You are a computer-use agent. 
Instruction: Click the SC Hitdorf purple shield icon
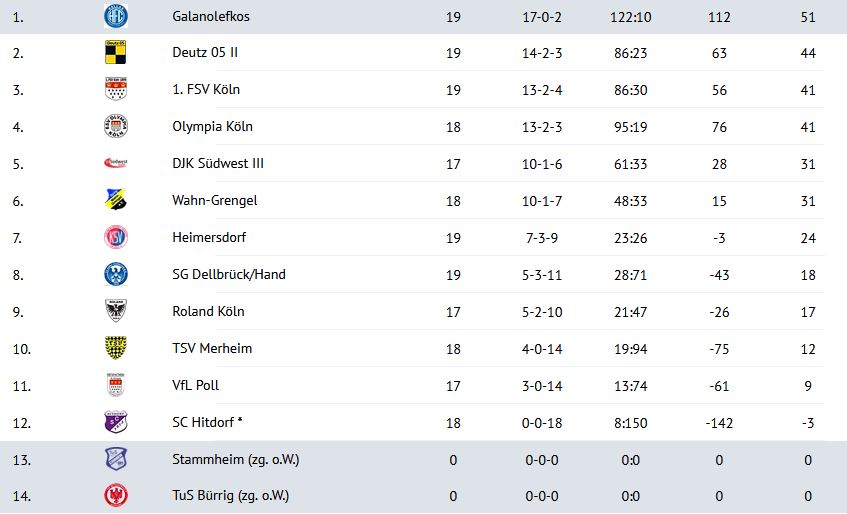click(x=116, y=422)
